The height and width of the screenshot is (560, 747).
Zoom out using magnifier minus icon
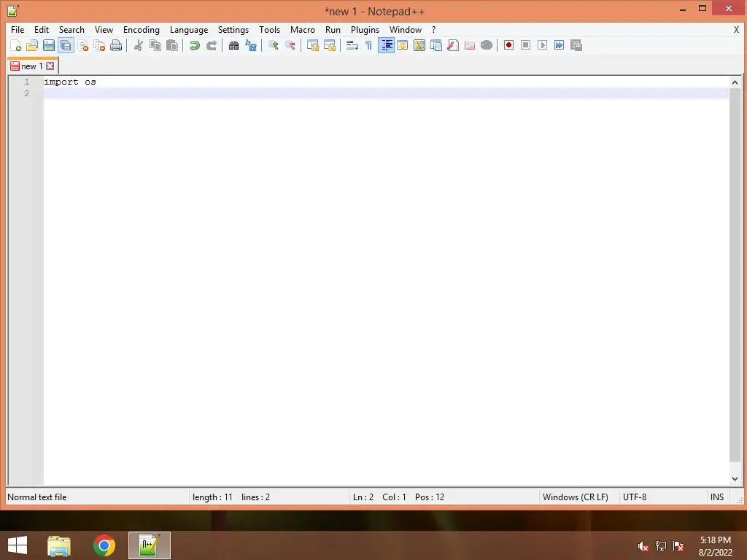click(290, 45)
